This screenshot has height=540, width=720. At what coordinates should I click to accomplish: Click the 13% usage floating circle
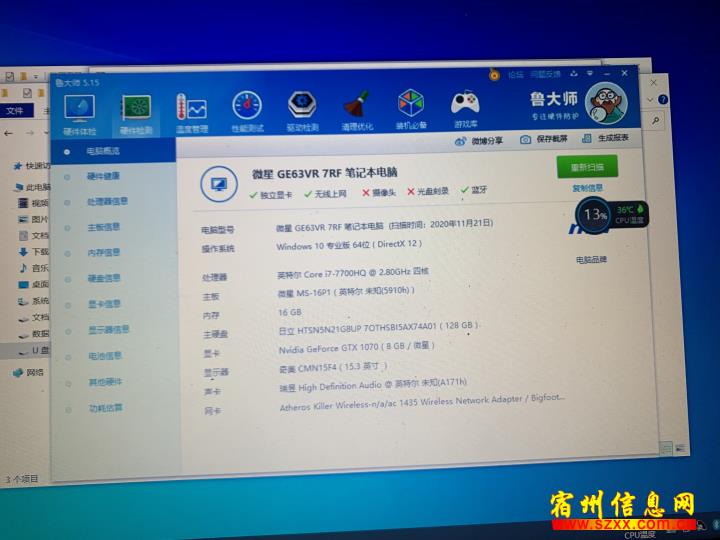(594, 215)
